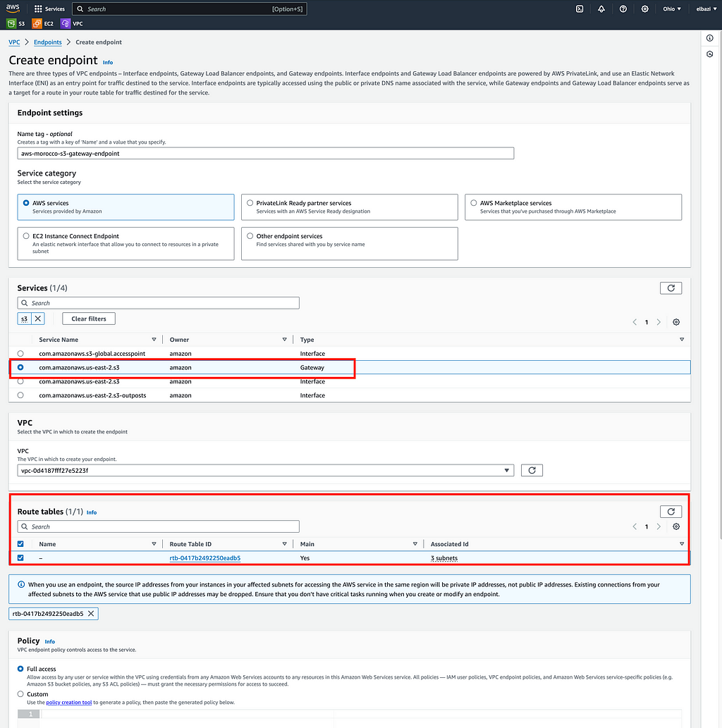Click the Name tag input field
The image size is (722, 728).
(265, 154)
